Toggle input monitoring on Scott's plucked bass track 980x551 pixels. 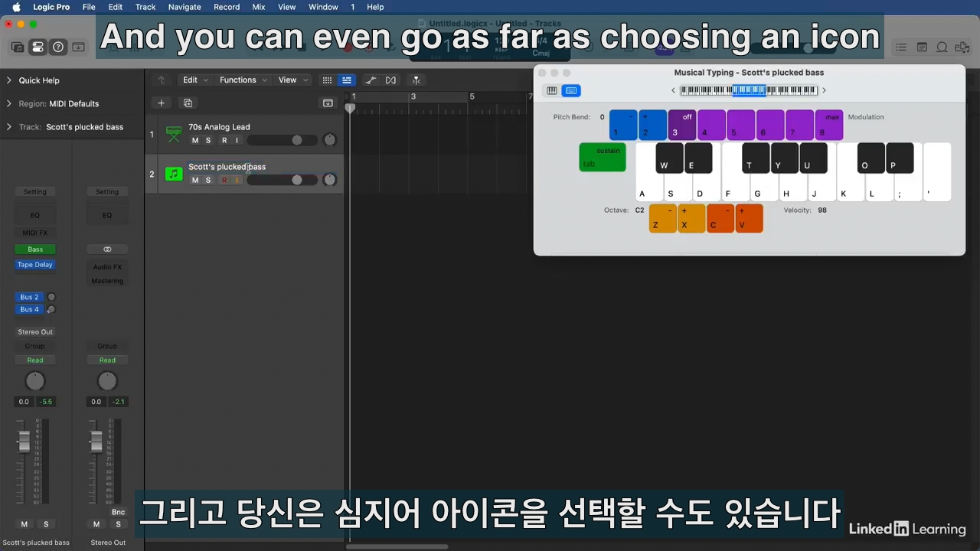pyautogui.click(x=237, y=180)
